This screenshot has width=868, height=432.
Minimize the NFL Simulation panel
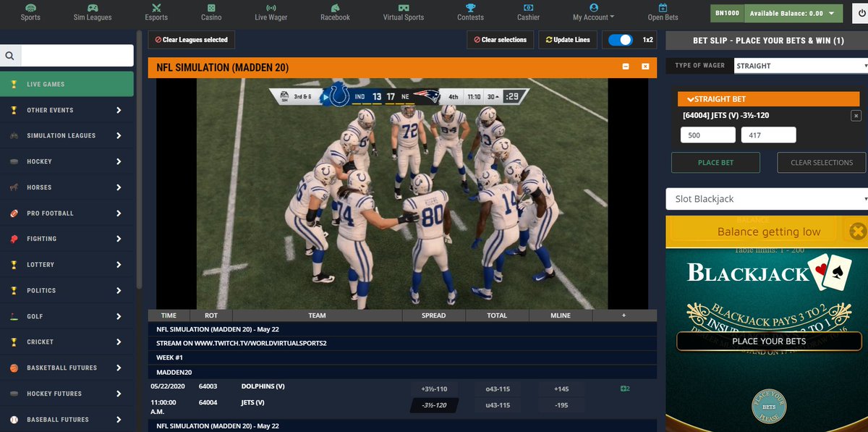[x=625, y=67]
